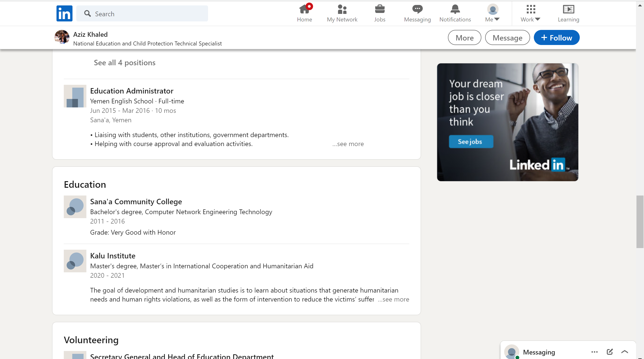Open the Notifications bell icon
The width and height of the screenshot is (644, 359).
tap(455, 9)
